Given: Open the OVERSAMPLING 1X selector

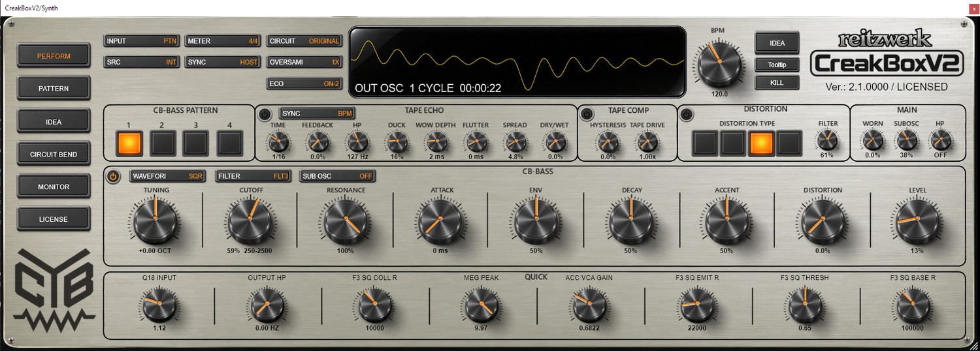Looking at the screenshot, I should (x=304, y=63).
